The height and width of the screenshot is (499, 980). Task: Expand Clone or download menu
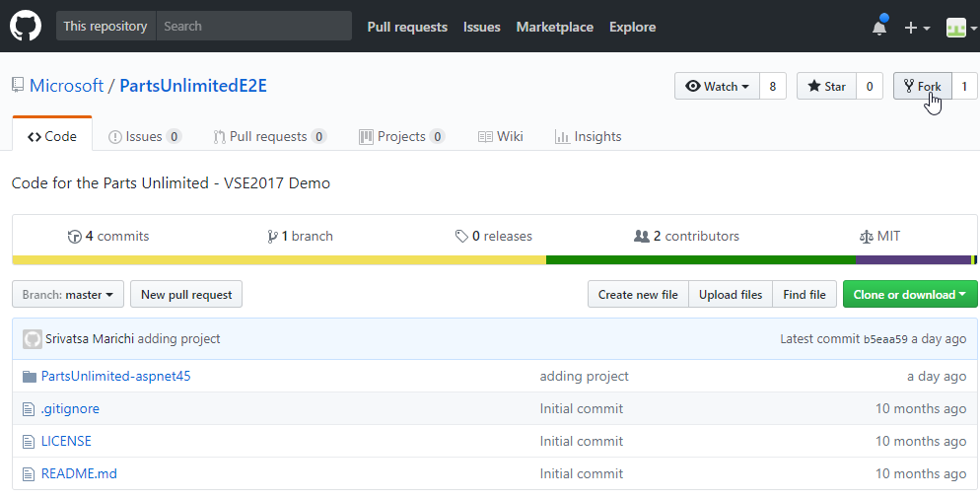[x=910, y=295]
